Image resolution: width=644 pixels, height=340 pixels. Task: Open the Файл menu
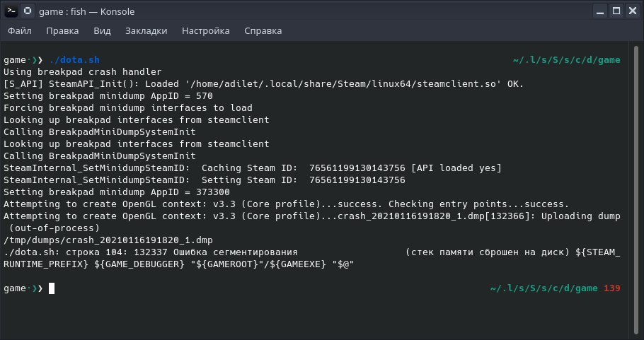[x=19, y=31]
